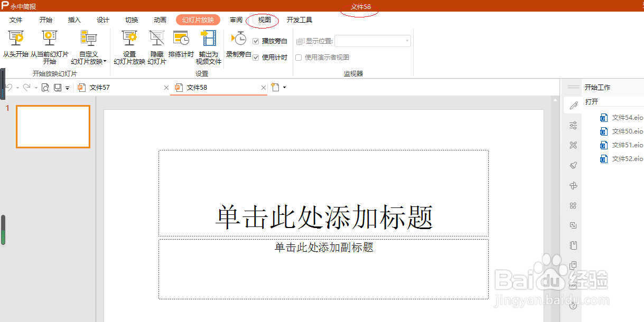Switch to 设计 ribbon tab
Viewport: 644px width, 322px height.
pyautogui.click(x=103, y=20)
